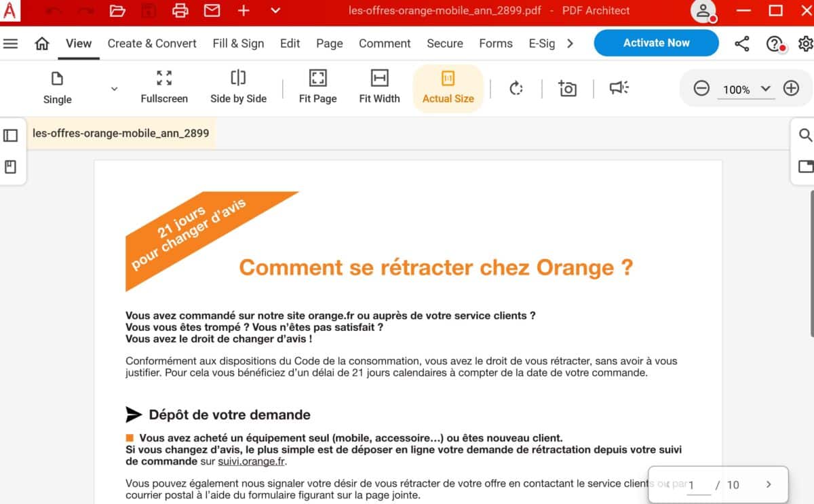
Task: Click the 100% zoom level field
Action: click(737, 90)
